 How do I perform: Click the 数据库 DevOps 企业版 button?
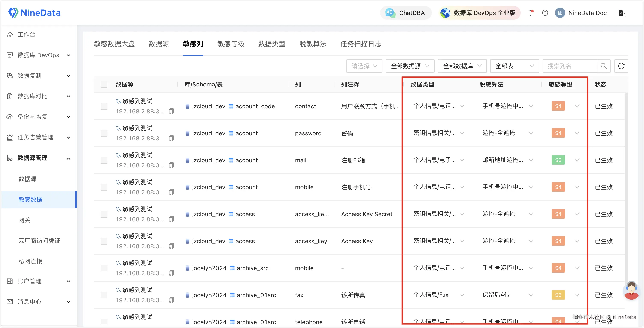(480, 13)
